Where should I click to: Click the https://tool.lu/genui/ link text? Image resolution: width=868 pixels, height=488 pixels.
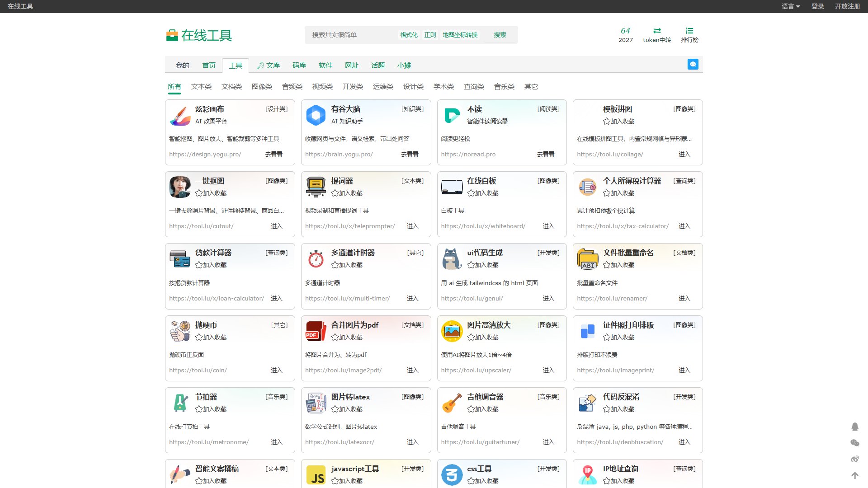pos(472,298)
